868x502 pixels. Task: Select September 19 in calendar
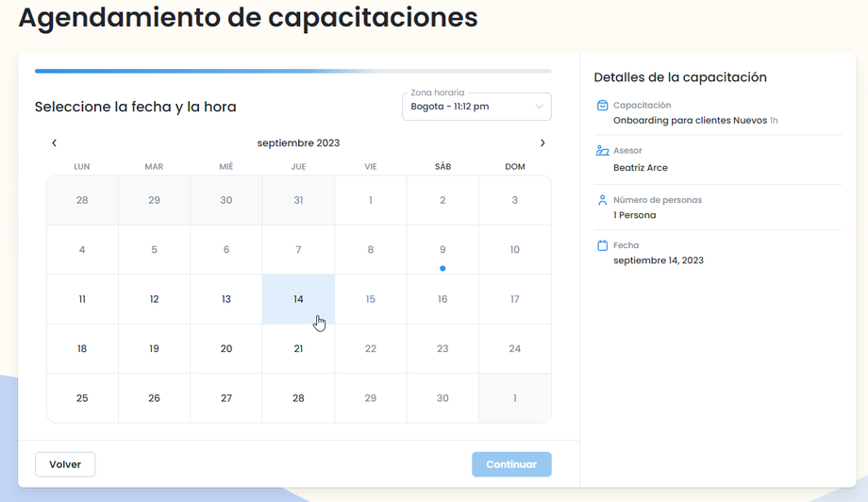154,349
